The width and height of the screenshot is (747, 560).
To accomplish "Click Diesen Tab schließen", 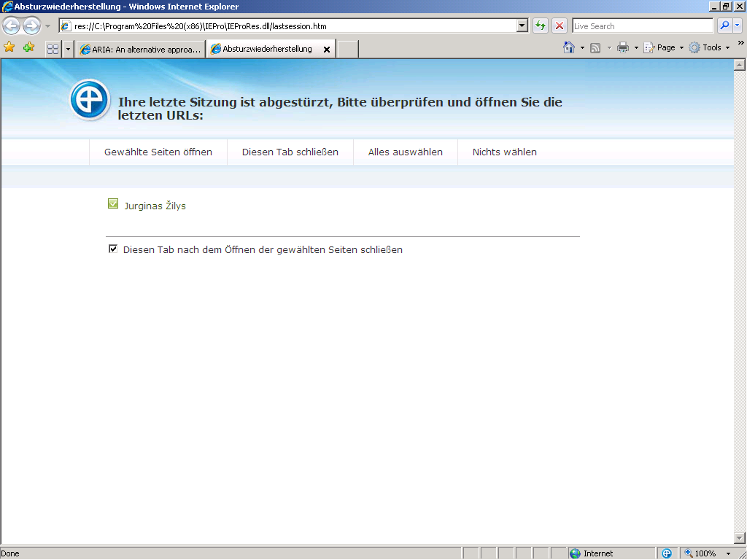I will click(290, 152).
